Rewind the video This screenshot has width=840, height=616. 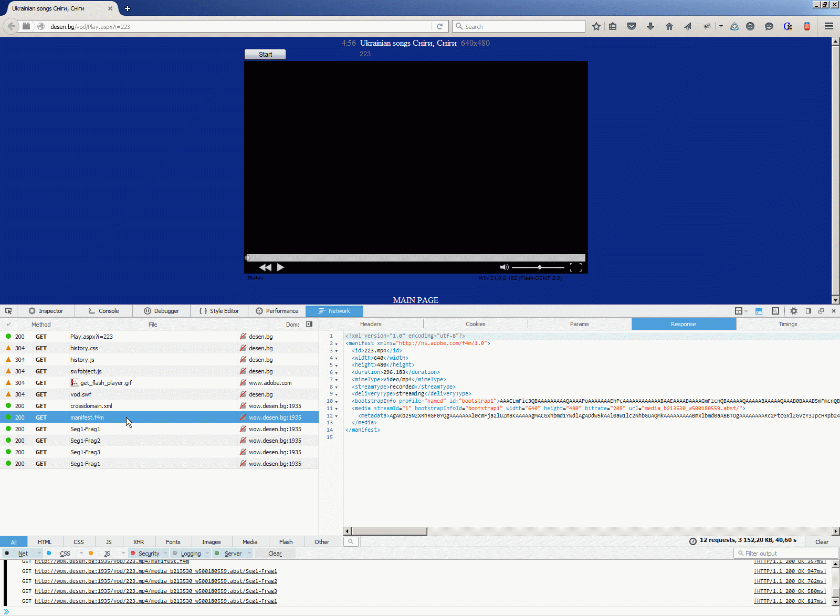265,267
